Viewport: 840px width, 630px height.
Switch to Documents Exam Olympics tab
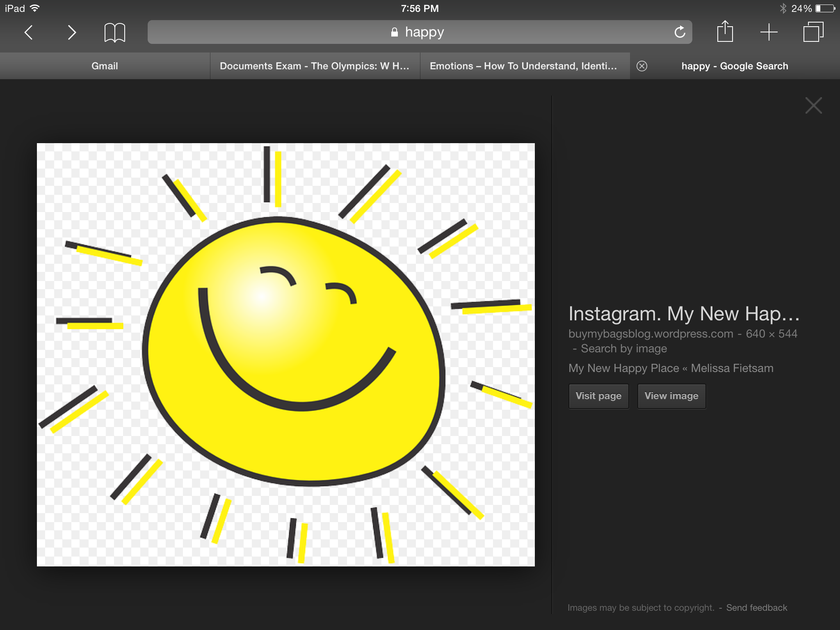point(315,66)
